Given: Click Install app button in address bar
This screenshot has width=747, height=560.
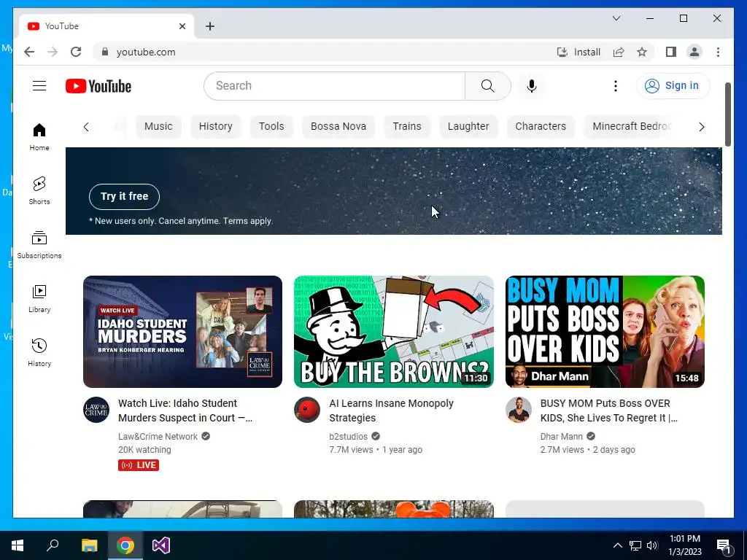Looking at the screenshot, I should click(578, 52).
